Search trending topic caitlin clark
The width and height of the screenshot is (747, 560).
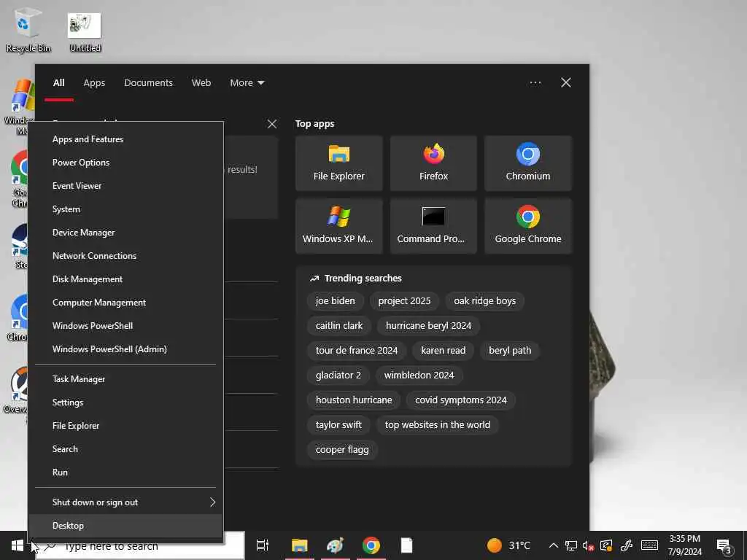click(339, 326)
